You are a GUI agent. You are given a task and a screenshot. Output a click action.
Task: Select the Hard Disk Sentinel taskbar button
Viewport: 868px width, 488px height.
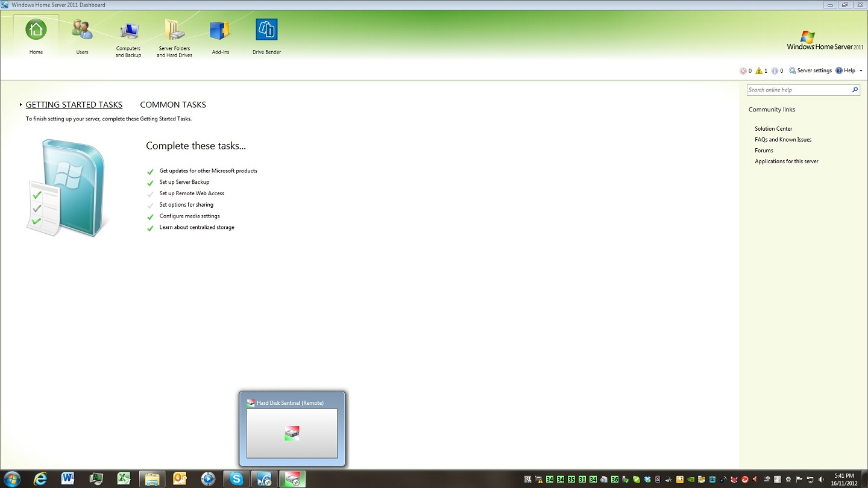[x=292, y=479]
